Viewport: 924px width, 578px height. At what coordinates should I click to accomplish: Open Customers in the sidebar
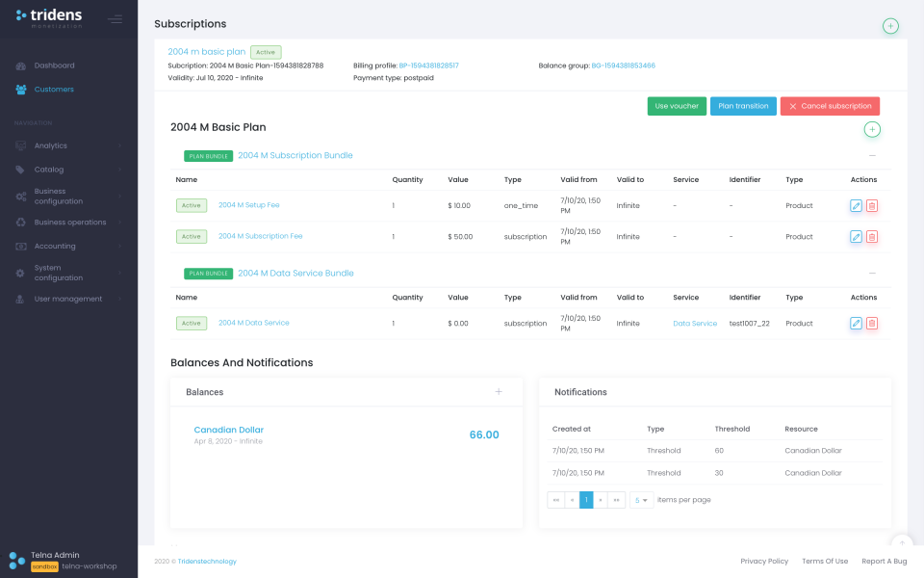pyautogui.click(x=54, y=90)
